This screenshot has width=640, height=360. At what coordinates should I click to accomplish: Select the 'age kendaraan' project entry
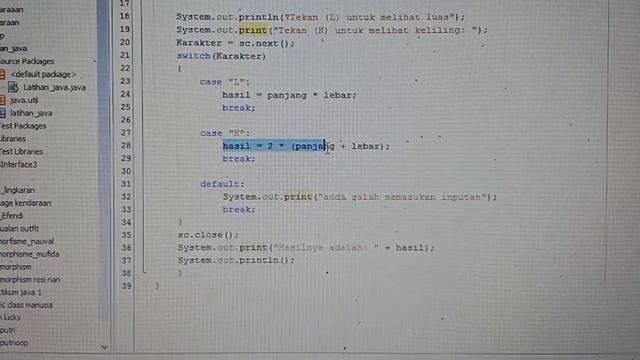25,203
